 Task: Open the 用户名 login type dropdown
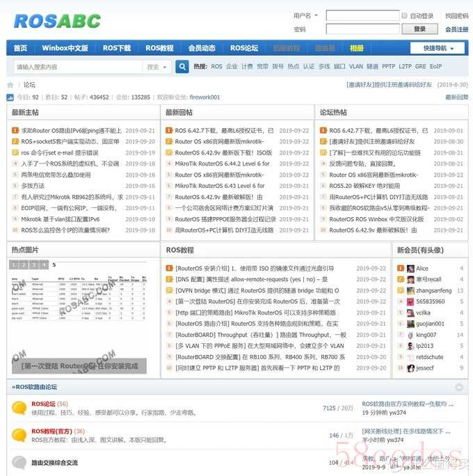(305, 16)
